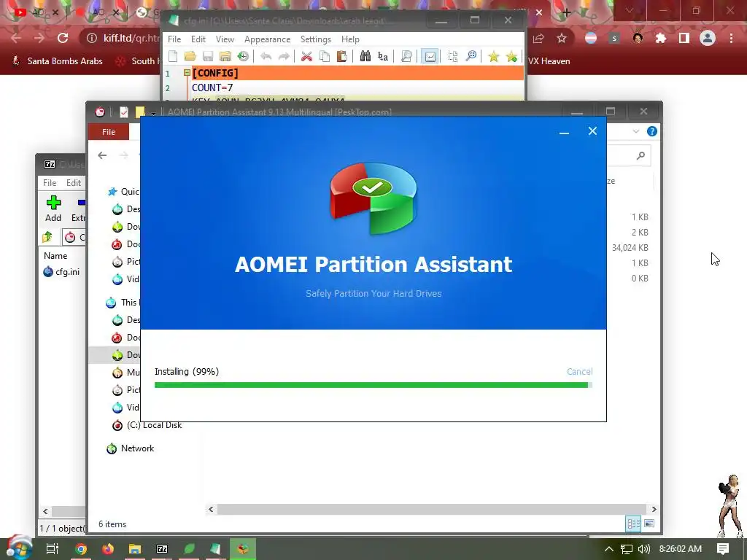Viewport: 747px width, 560px height.
Task: Click Explorer back navigation arrow
Action: [102, 155]
